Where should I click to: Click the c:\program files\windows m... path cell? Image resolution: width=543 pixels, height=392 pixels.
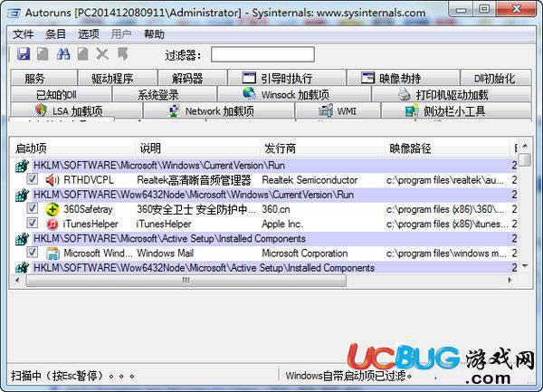446,253
